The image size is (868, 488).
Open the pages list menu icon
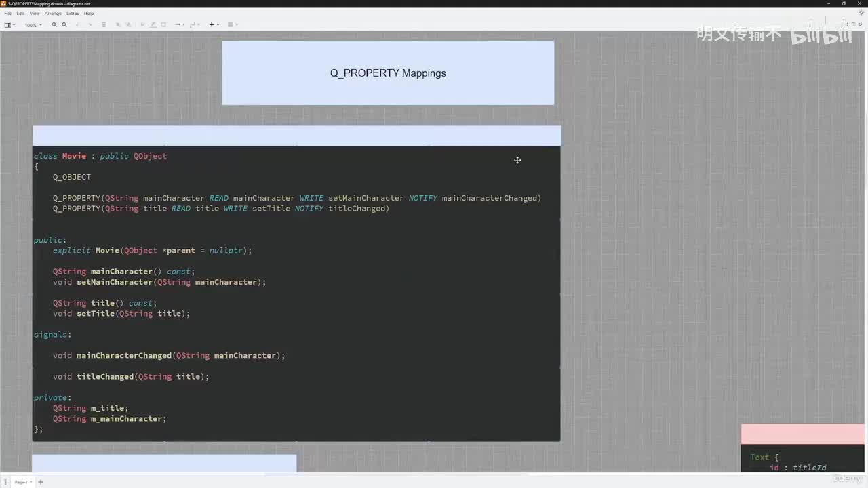[5, 482]
